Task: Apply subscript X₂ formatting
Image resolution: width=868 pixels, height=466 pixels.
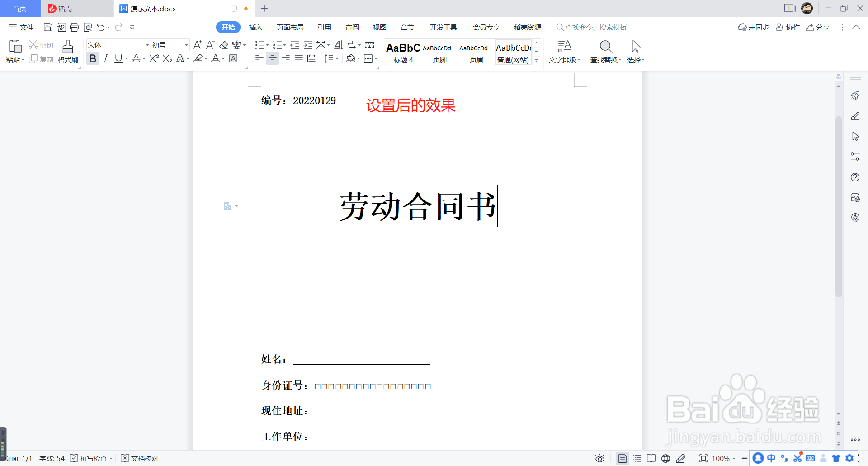Action: click(167, 58)
